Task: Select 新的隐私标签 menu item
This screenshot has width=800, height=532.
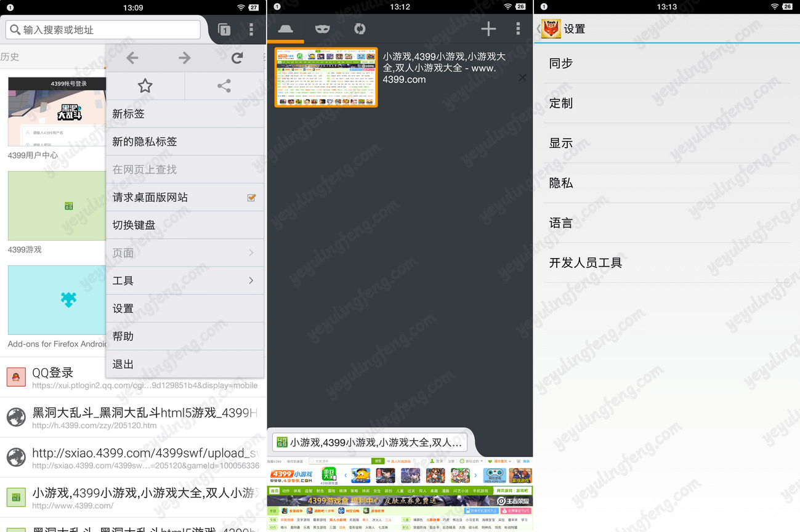Action: coord(185,142)
